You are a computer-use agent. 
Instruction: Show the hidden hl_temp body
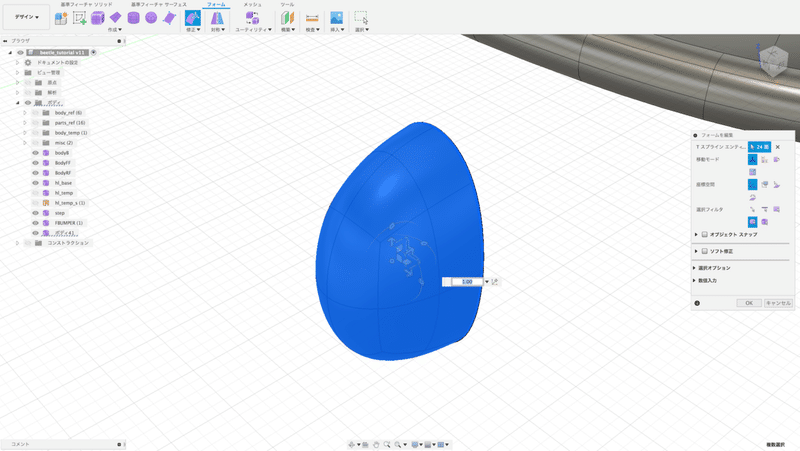[35, 193]
